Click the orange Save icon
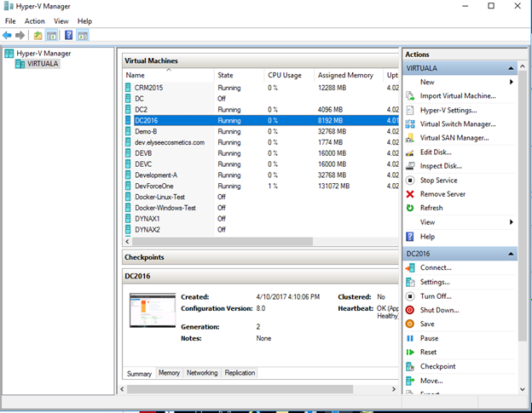 pos(410,324)
